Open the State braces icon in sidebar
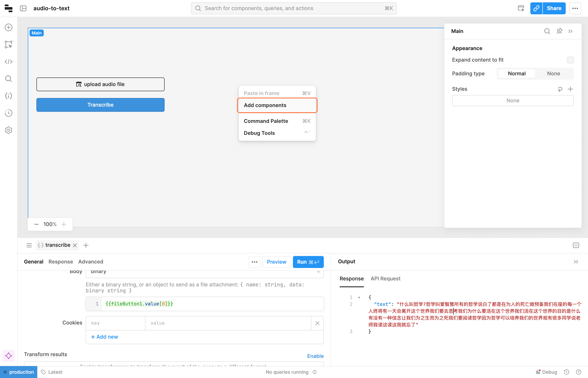The image size is (588, 378). point(9,96)
